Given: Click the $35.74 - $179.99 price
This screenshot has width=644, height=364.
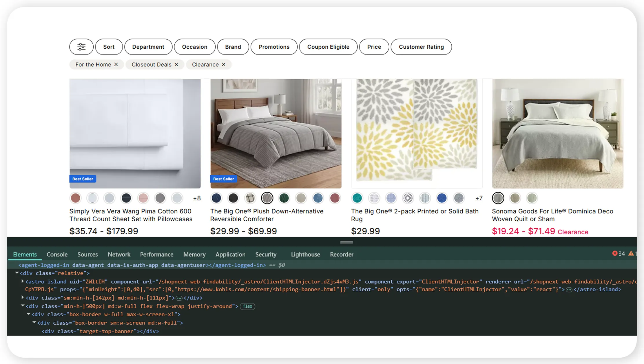Looking at the screenshot, I should tap(104, 231).
